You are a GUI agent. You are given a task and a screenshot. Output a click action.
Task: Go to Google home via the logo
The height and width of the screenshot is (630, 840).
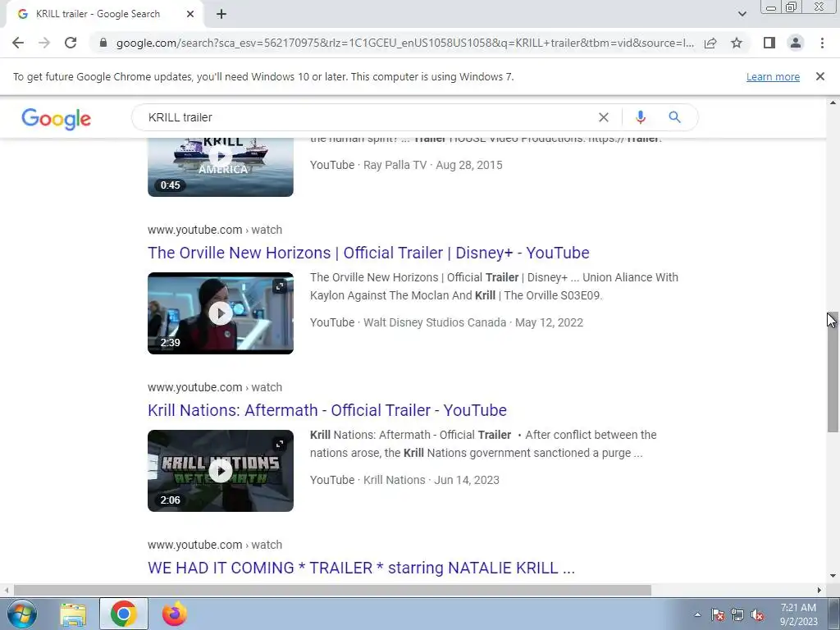pyautogui.click(x=57, y=118)
